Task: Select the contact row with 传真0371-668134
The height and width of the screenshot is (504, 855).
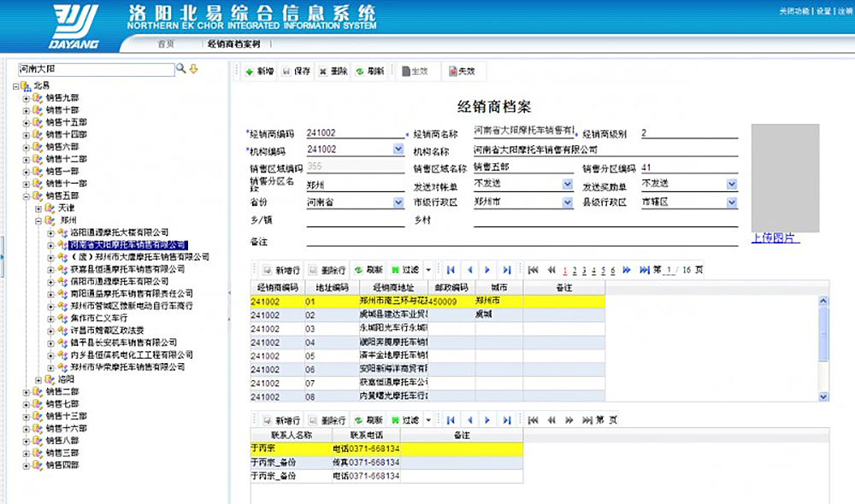Action: coord(386,462)
